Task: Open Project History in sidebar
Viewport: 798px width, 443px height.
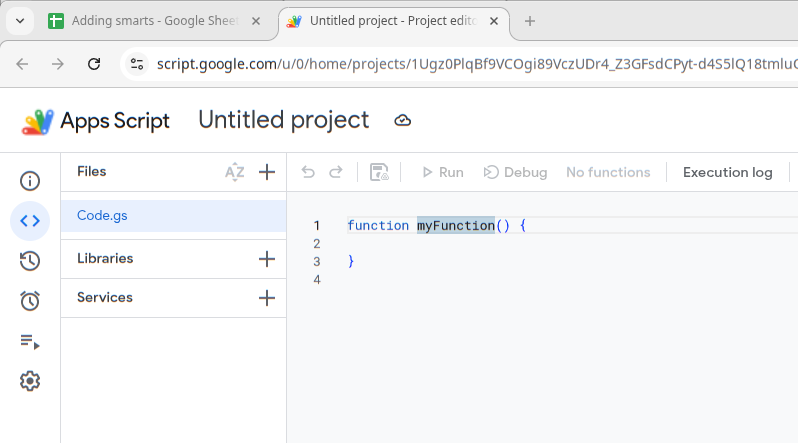Action: point(30,261)
